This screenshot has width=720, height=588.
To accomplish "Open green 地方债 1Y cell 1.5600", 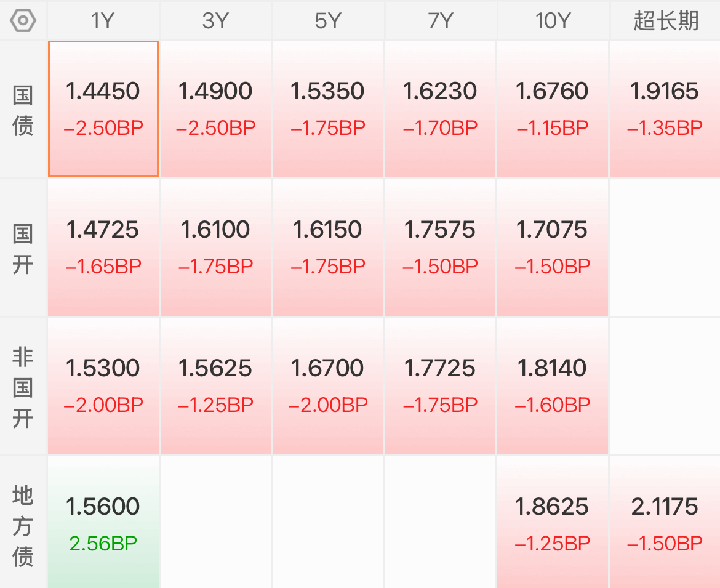I will (x=103, y=523).
